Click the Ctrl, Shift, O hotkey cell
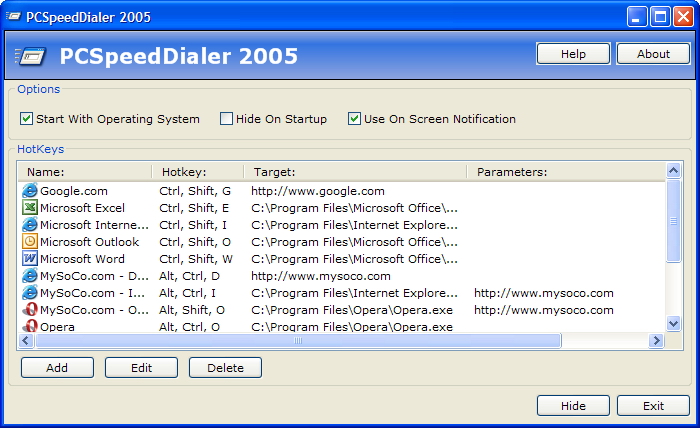This screenshot has height=428, width=700. tap(195, 242)
